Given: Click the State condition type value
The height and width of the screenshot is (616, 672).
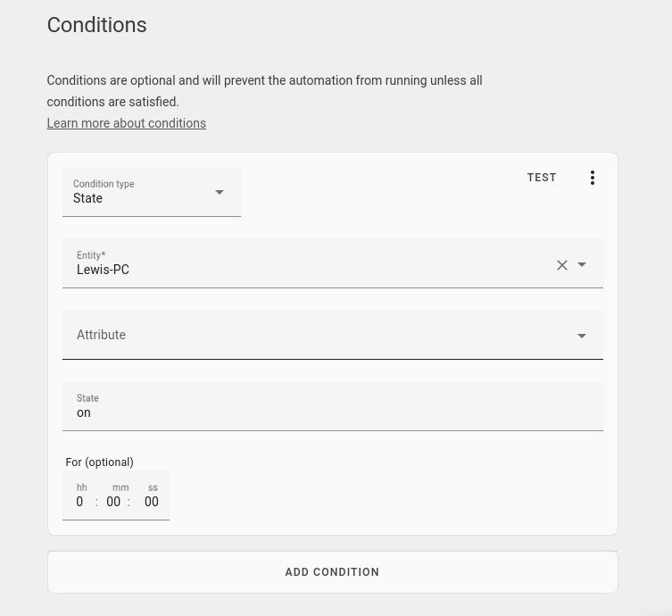Looking at the screenshot, I should coord(87,198).
